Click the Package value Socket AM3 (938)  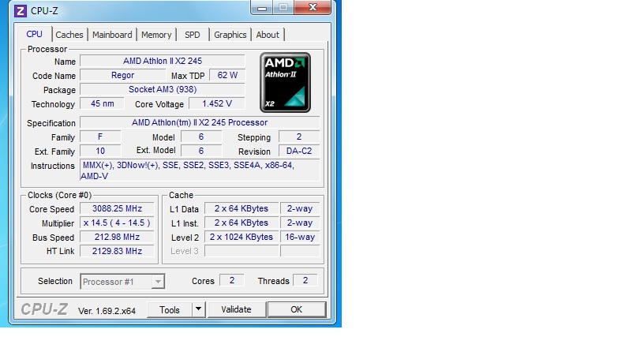[163, 89]
